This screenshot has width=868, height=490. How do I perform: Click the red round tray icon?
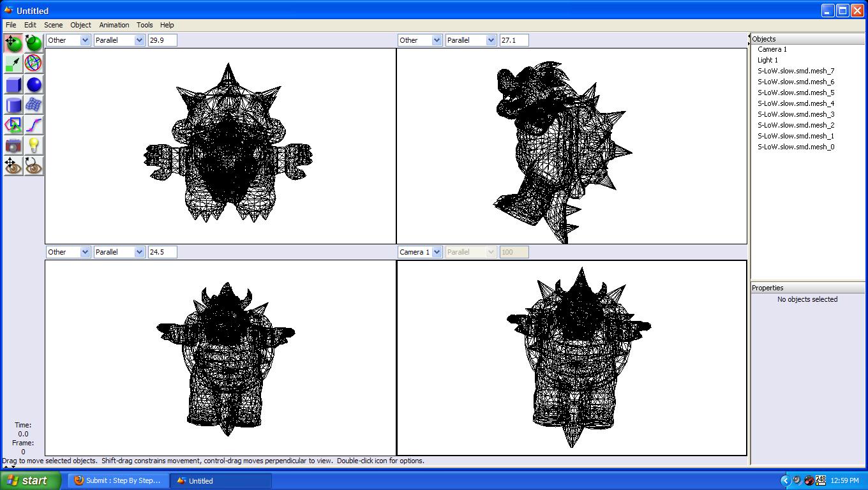(809, 480)
